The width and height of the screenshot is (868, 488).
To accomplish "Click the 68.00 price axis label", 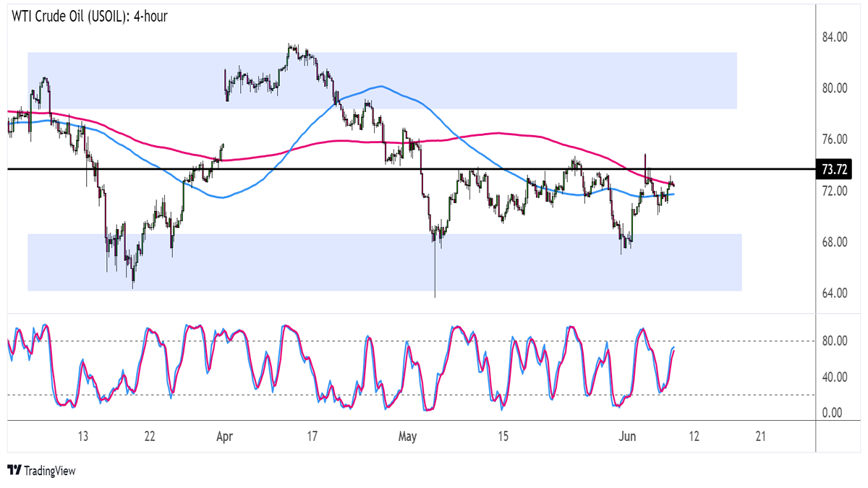I will pos(833,242).
